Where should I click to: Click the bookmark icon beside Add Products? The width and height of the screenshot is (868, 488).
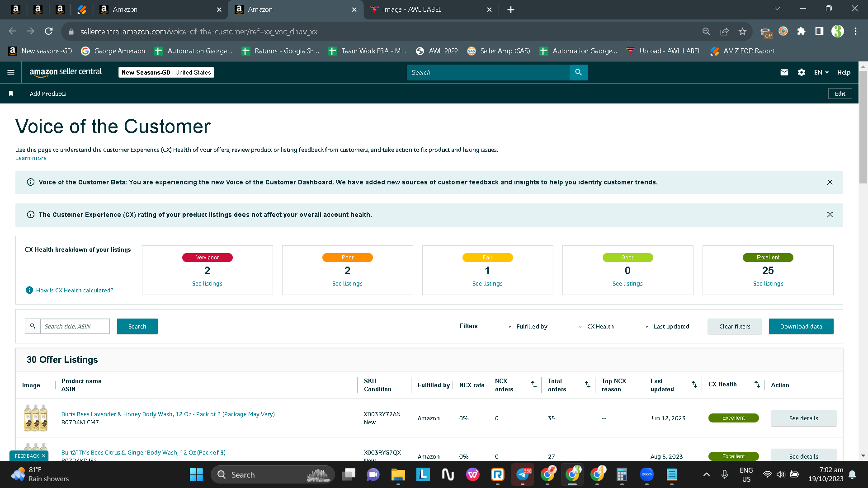coord(11,94)
